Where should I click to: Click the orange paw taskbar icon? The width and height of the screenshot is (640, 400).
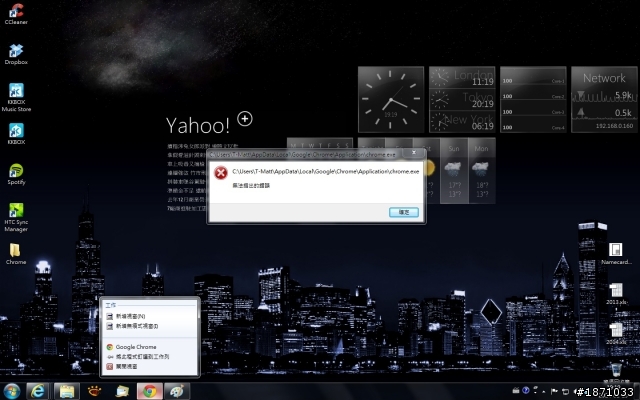coord(94,391)
